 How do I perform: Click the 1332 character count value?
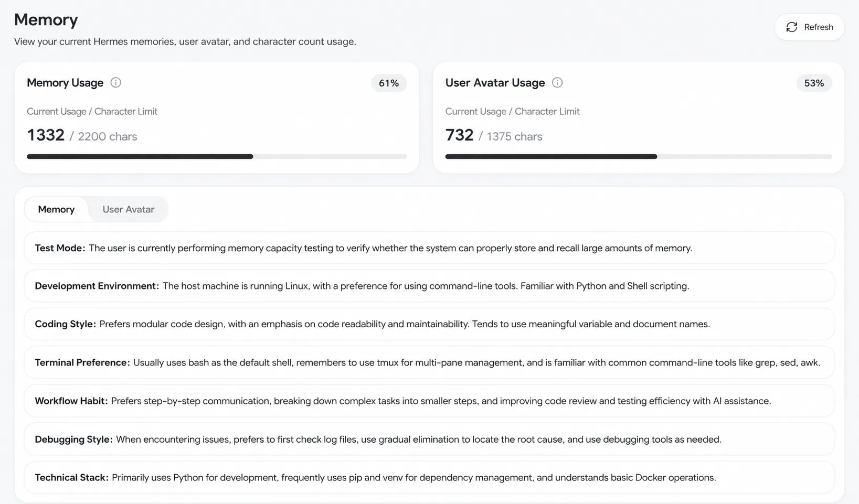46,135
